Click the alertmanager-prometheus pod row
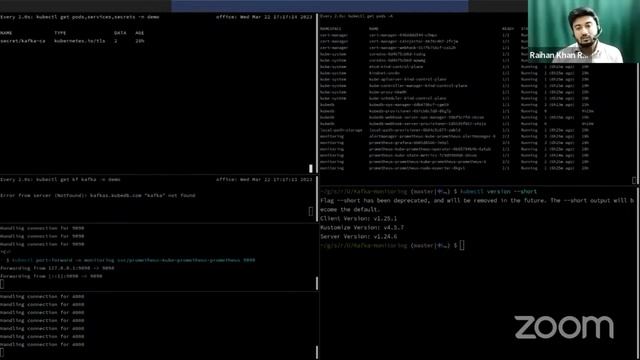Screen dimensions: 640x360 tap(454, 136)
